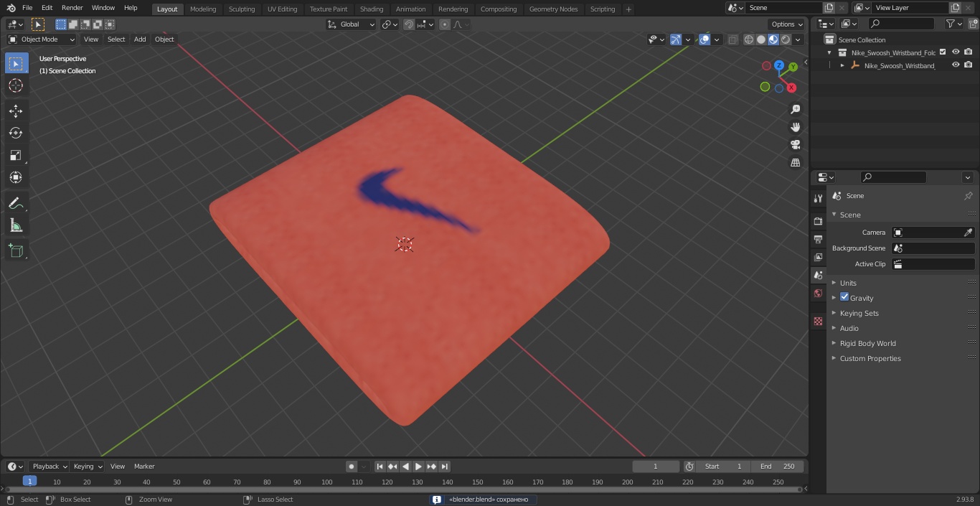
Task: Expand Nike_Swoosh_Wristband_ object tree
Action: [842, 65]
